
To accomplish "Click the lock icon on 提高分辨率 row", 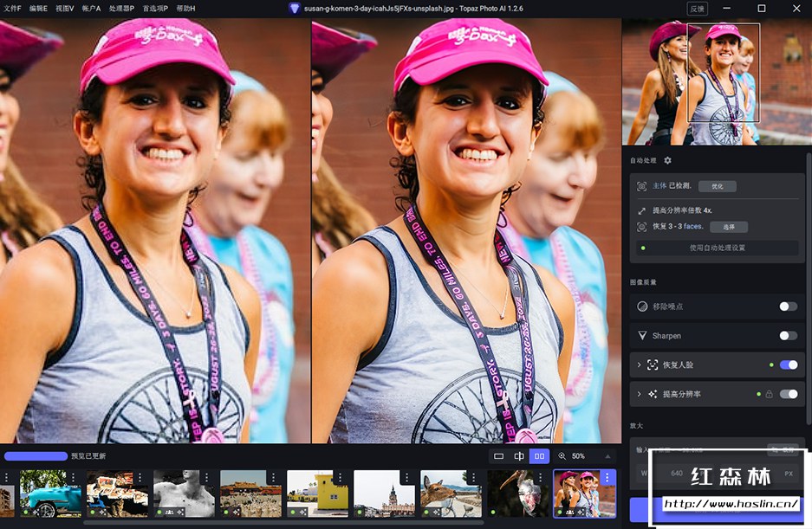I will click(769, 395).
